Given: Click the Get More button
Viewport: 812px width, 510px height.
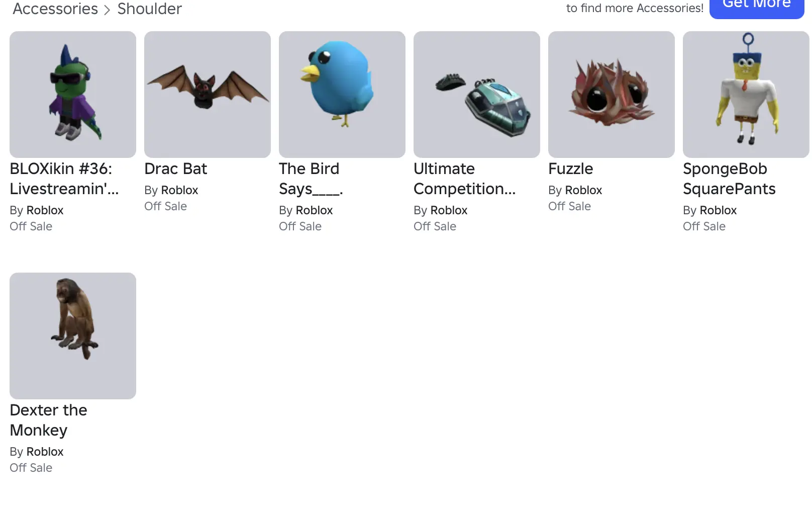Looking at the screenshot, I should [757, 6].
